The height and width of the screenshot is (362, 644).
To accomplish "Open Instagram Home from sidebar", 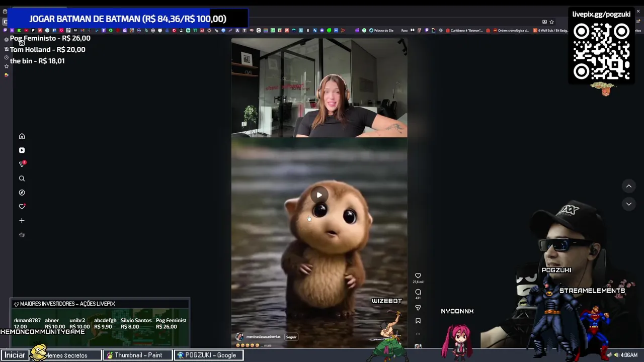I will (x=22, y=136).
